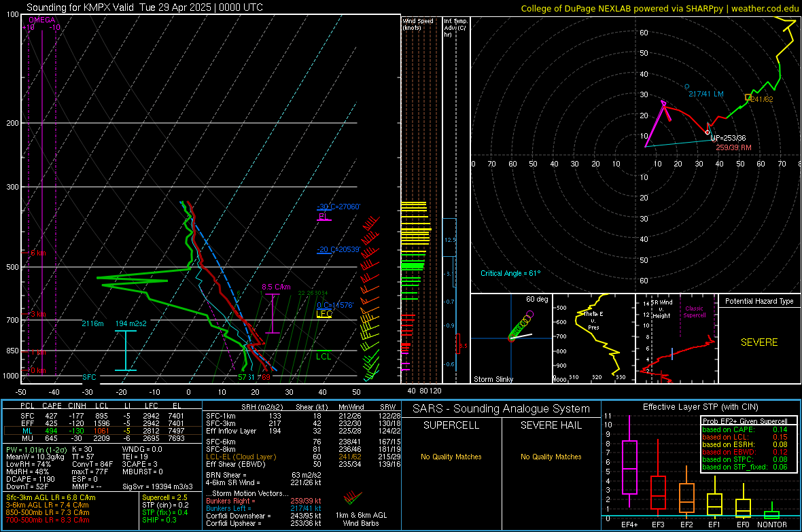Image resolution: width=802 pixels, height=532 pixels.
Task: Click the Bunkers Right = 259/39 kt line
Action: [x=264, y=501]
